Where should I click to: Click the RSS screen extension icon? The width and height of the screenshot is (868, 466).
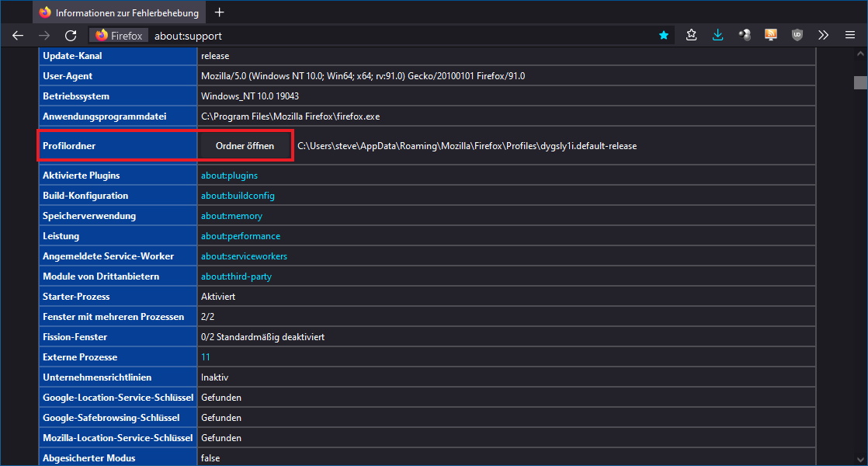[770, 35]
